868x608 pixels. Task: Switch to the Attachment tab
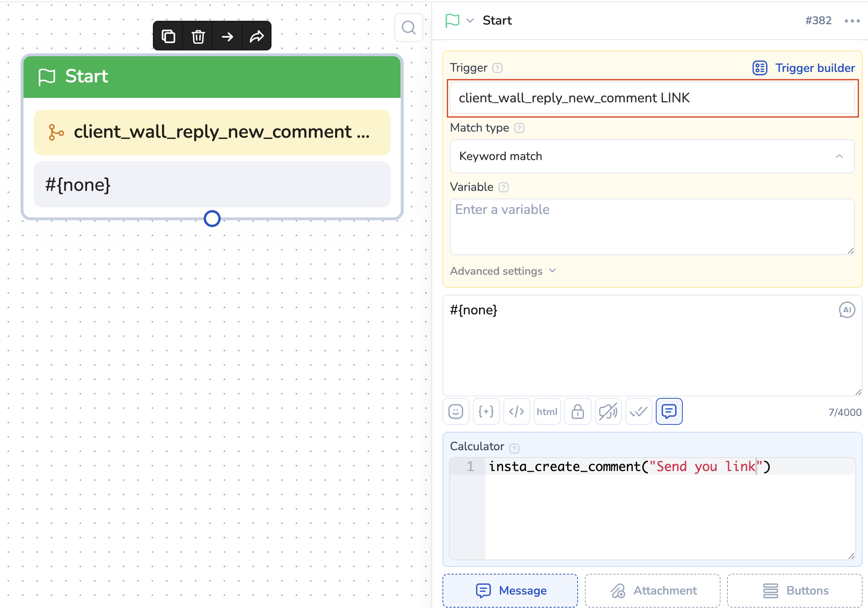point(652,590)
